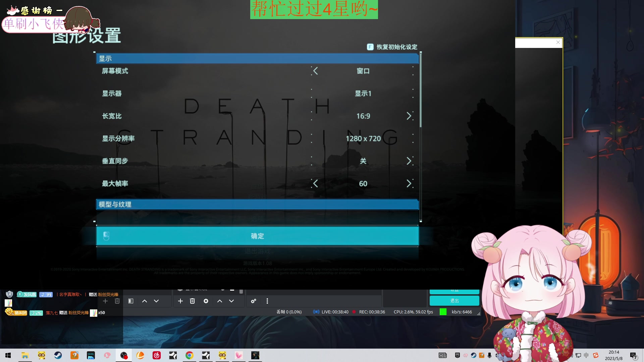Image resolution: width=644 pixels, height=362 pixels.
Task: Open the three-dot menu in OBS mixer
Action: click(x=267, y=301)
